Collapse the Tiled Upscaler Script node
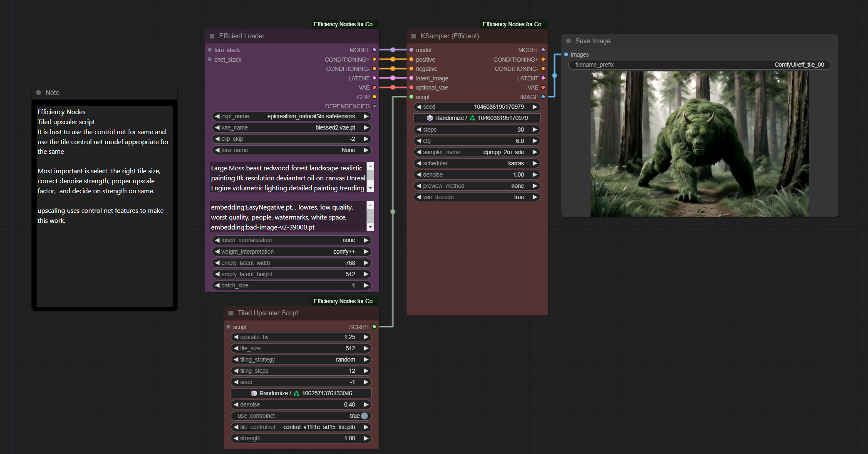 231,313
